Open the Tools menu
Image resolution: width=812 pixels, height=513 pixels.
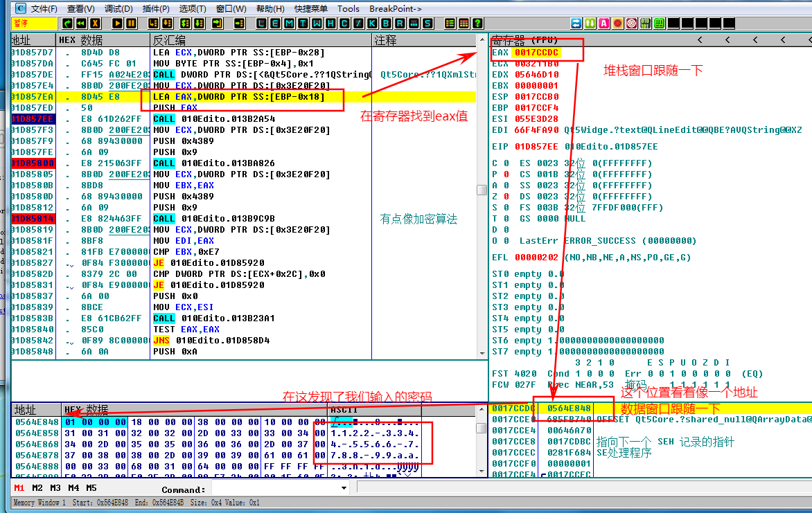[x=348, y=9]
